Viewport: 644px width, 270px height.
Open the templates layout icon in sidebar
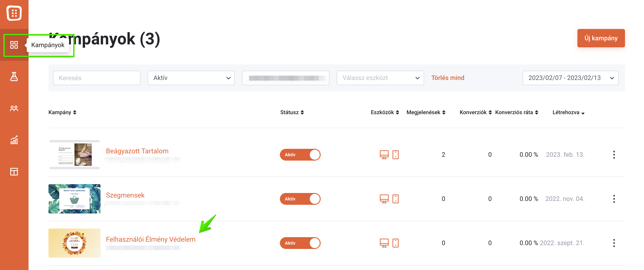click(14, 172)
